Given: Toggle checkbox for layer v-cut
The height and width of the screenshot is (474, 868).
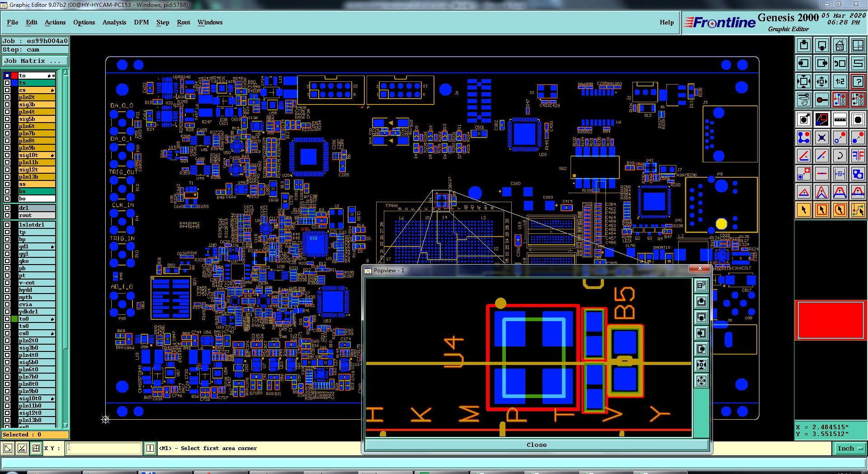Looking at the screenshot, I should click(x=7, y=283).
